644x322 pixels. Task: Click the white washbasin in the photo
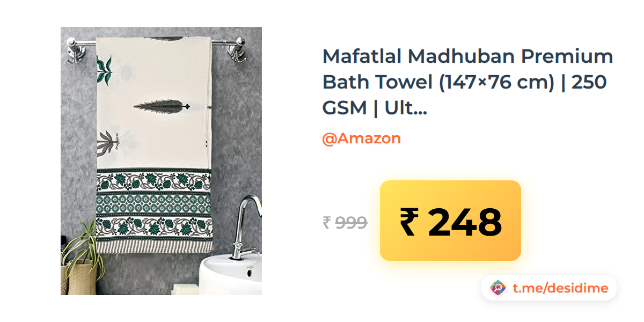pos(231,276)
